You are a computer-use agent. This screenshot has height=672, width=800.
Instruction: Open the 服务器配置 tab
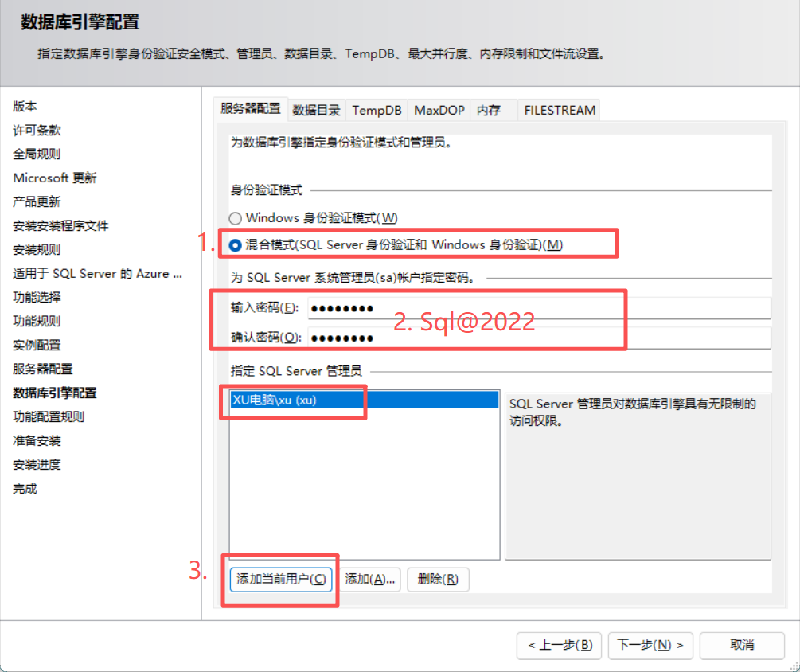pos(251,109)
